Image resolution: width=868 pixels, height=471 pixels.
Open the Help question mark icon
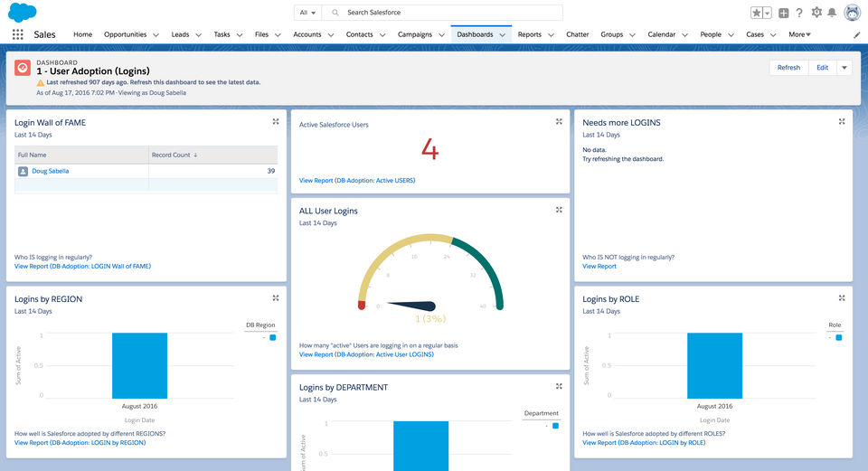click(799, 13)
